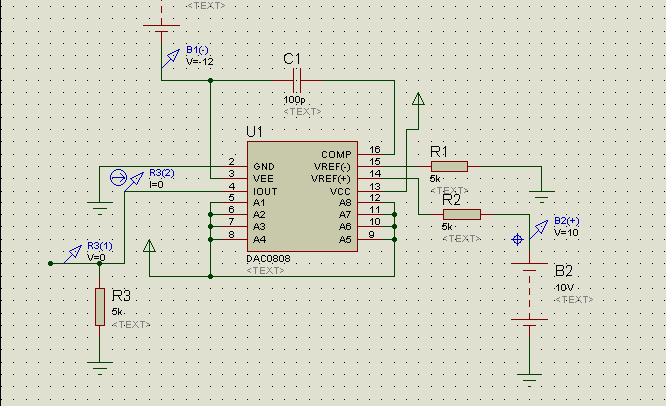666x406 pixels.
Task: Click the C1 reference label
Action: coord(292,59)
